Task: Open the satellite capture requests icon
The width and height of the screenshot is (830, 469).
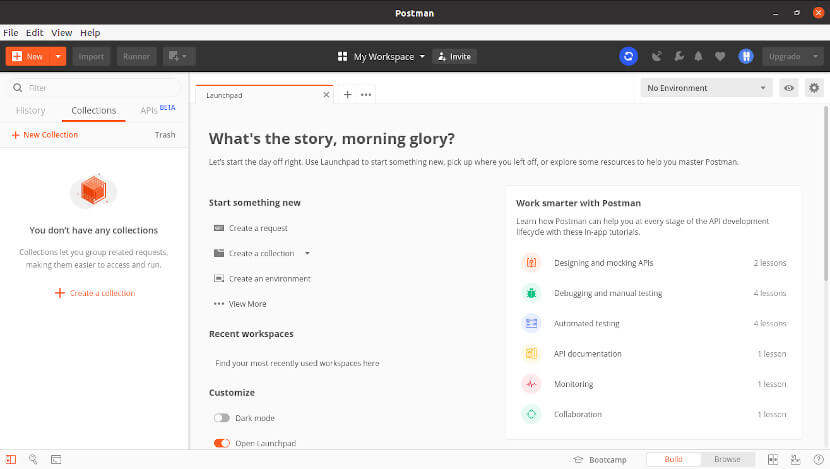Action: (657, 57)
